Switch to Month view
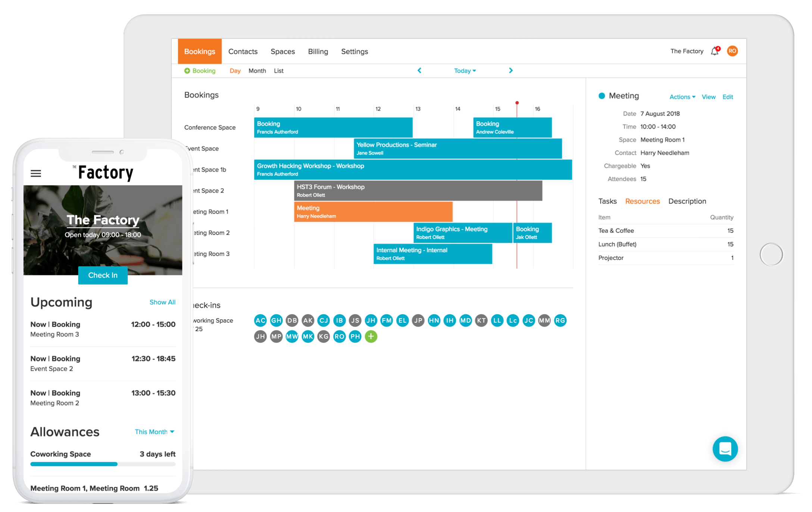This screenshot has height=512, width=812. pyautogui.click(x=257, y=71)
